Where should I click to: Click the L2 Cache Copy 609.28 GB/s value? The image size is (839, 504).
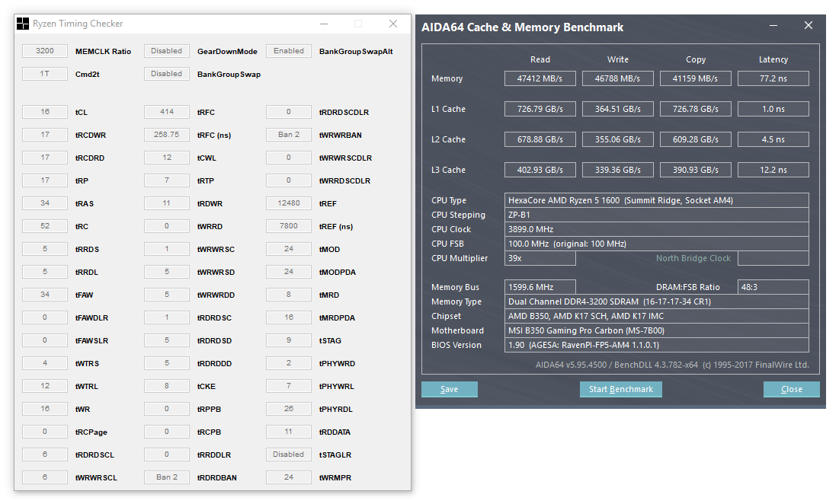pyautogui.click(x=695, y=139)
